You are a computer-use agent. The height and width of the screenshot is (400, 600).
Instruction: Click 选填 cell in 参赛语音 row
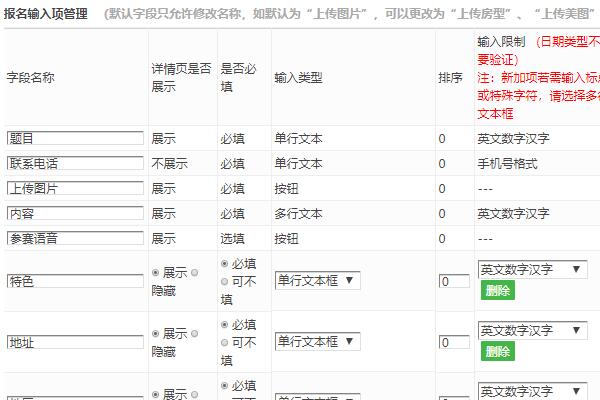pyautogui.click(x=232, y=238)
